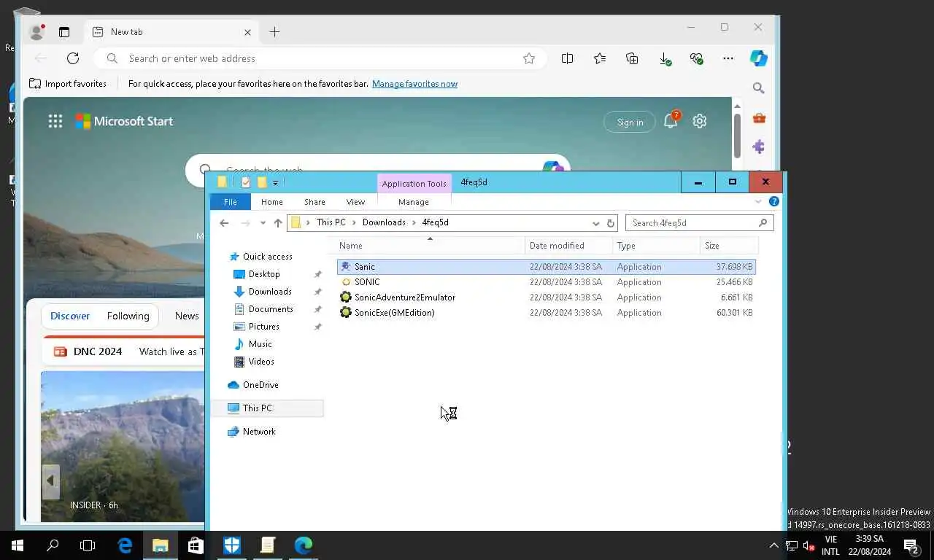
Task: Open Windows Defender shield on taskbar
Action: [x=232, y=545]
